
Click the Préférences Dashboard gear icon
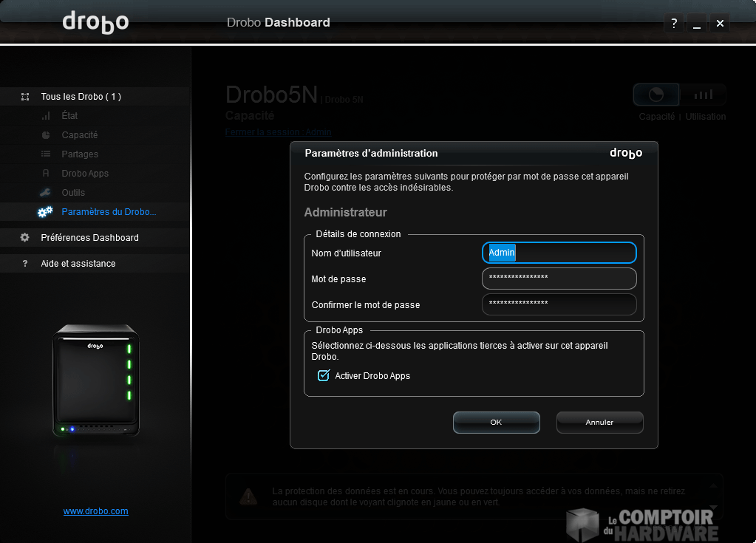tap(25, 238)
